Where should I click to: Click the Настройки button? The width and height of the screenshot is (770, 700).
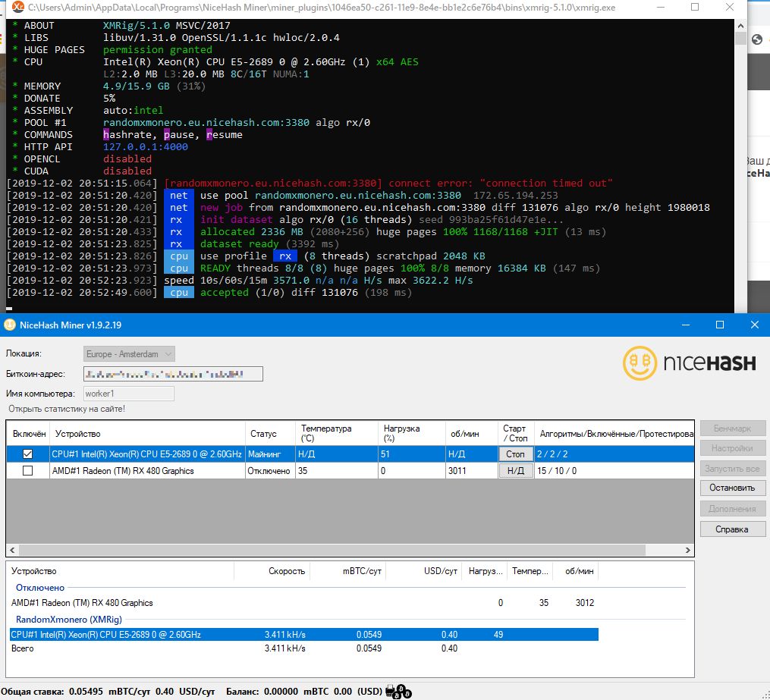[732, 448]
